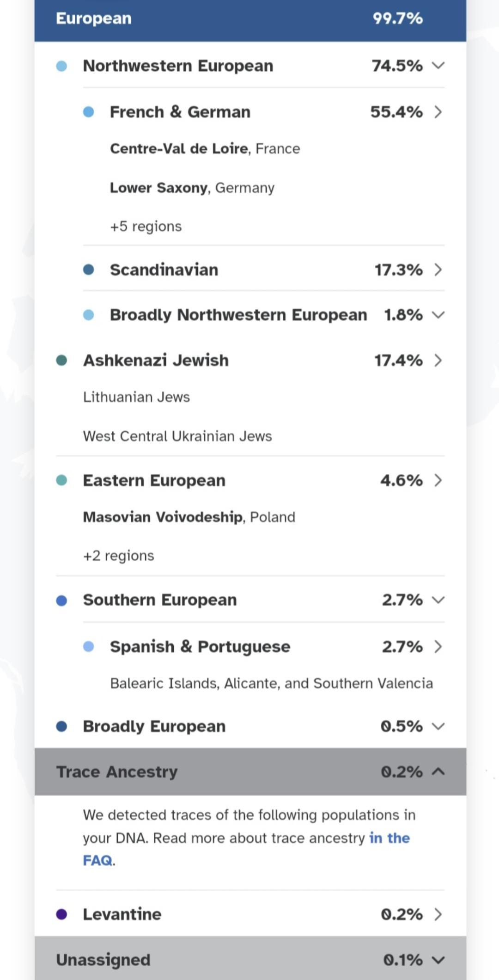This screenshot has width=499, height=980.
Task: Expand Broadly European chevron
Action: coord(438,726)
